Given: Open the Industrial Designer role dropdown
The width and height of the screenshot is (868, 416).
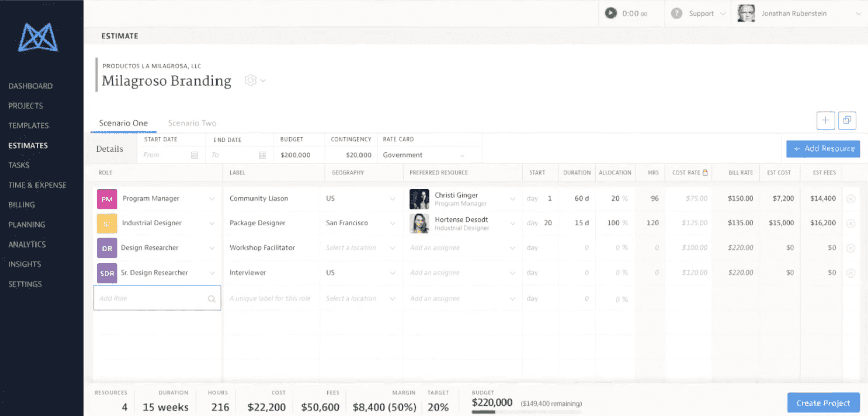Looking at the screenshot, I should tap(212, 223).
